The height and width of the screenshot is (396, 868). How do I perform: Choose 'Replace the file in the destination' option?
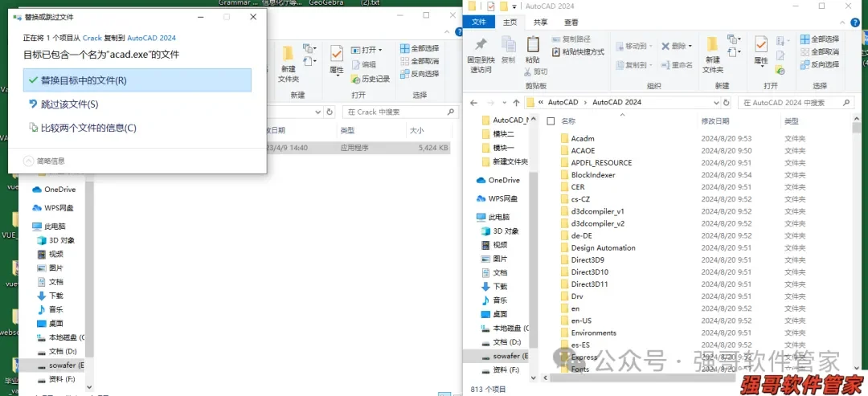point(137,80)
